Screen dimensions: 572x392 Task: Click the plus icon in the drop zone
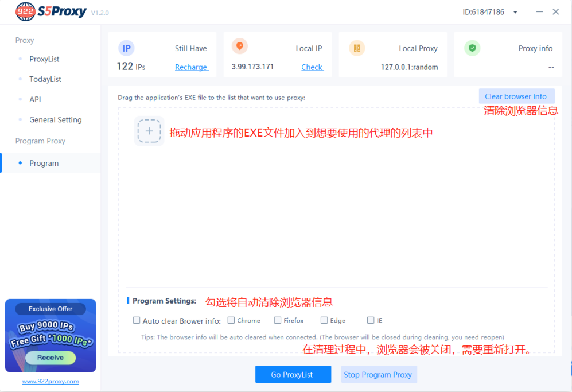(149, 131)
